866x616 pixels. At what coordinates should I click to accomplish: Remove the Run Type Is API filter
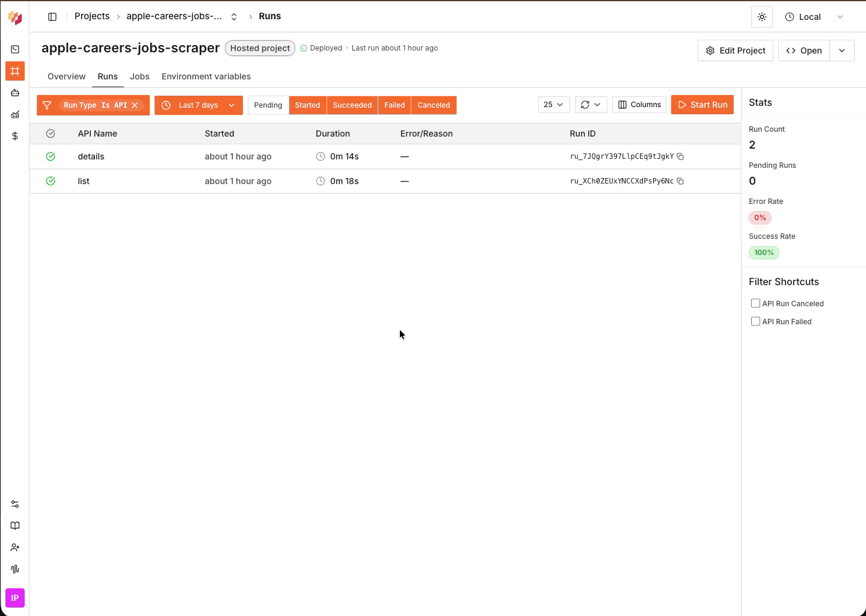pos(135,105)
